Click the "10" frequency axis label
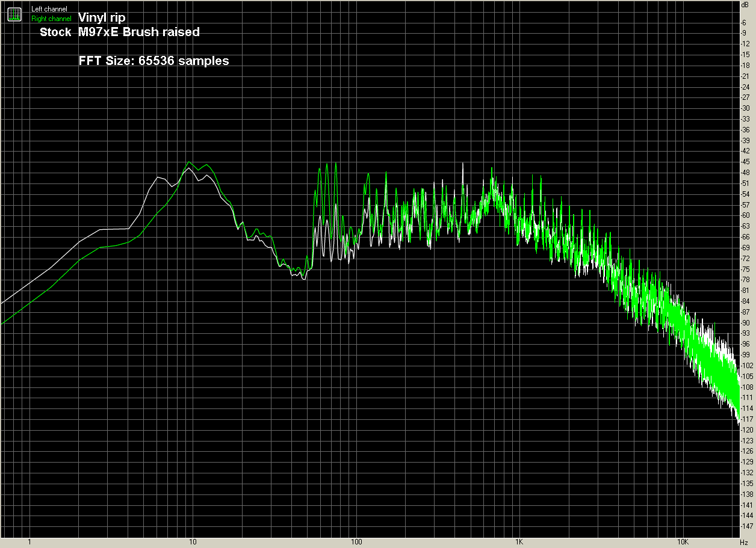 point(193,543)
